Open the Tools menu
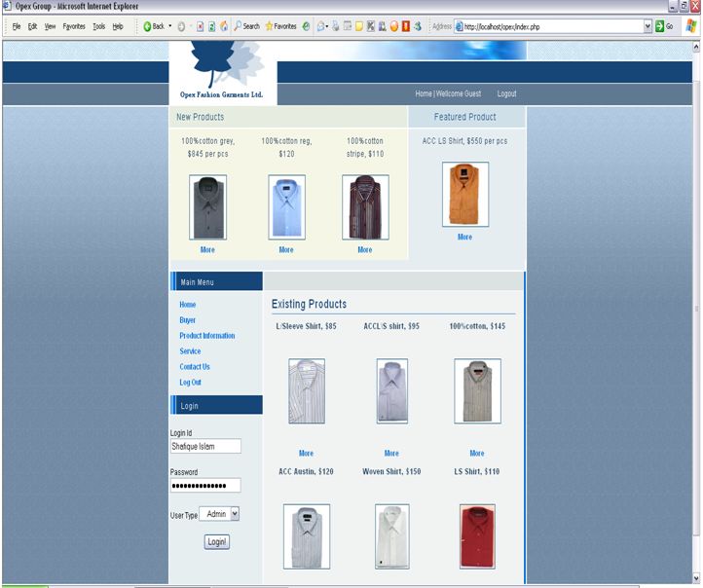Viewport: 703px width, 588px height. click(98, 26)
